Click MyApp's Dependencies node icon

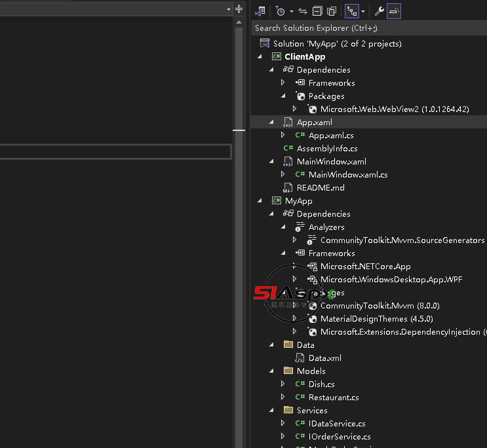click(x=288, y=214)
